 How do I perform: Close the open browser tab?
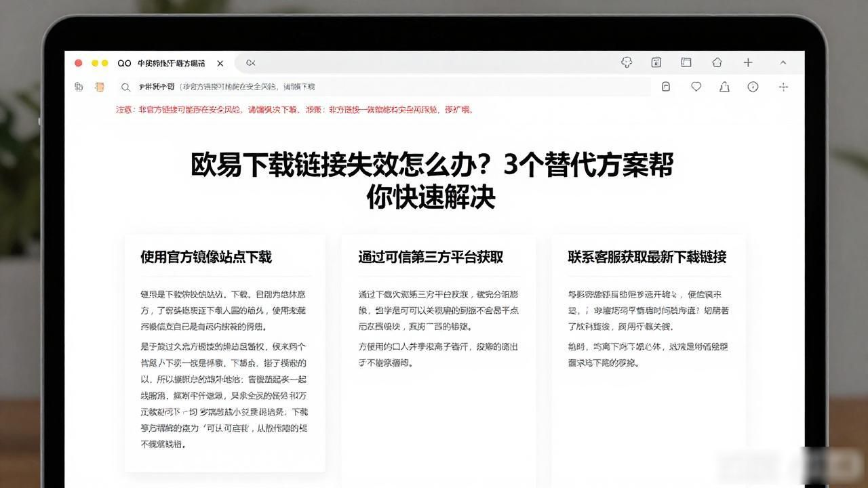pos(220,63)
